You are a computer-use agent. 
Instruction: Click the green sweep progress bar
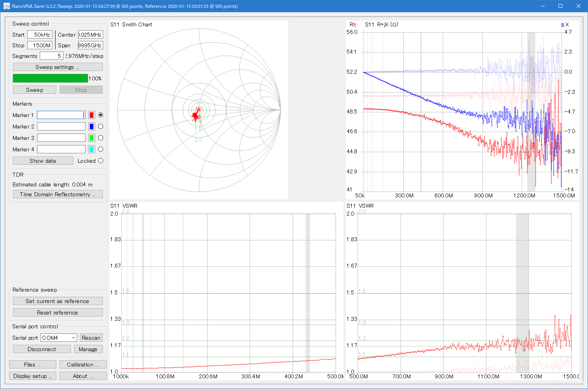click(50, 78)
